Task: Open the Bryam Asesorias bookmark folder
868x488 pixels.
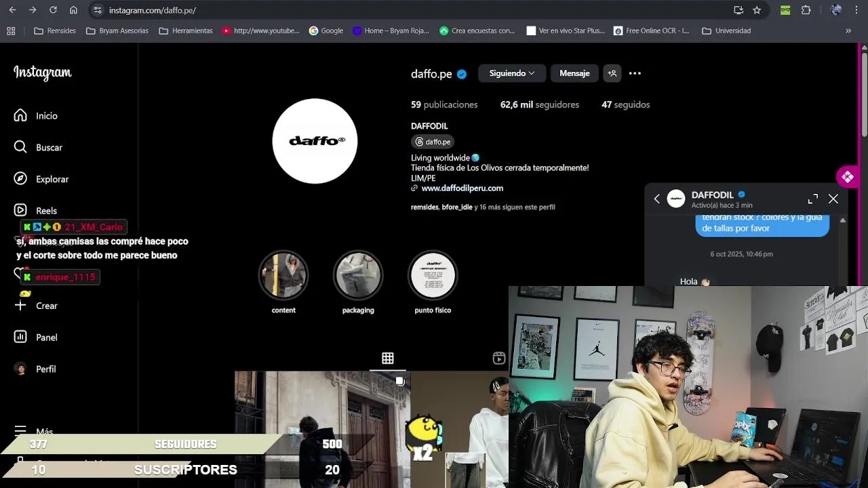Action: tap(117, 30)
